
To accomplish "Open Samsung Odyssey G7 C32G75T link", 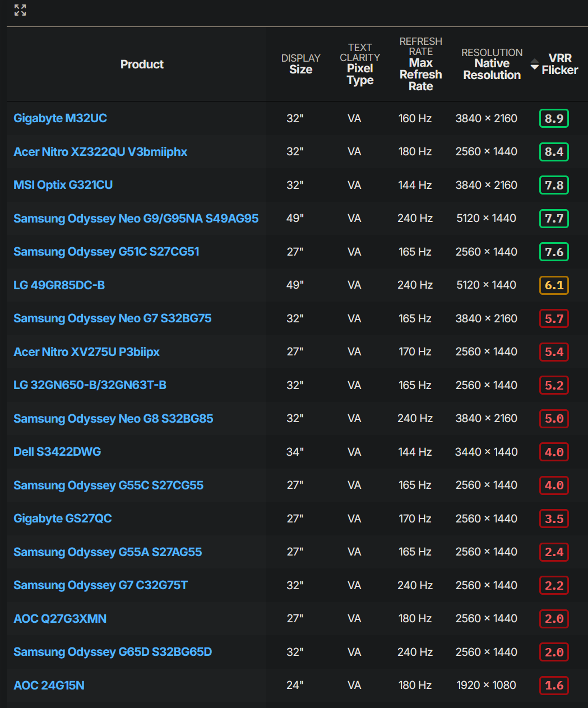I will [100, 585].
